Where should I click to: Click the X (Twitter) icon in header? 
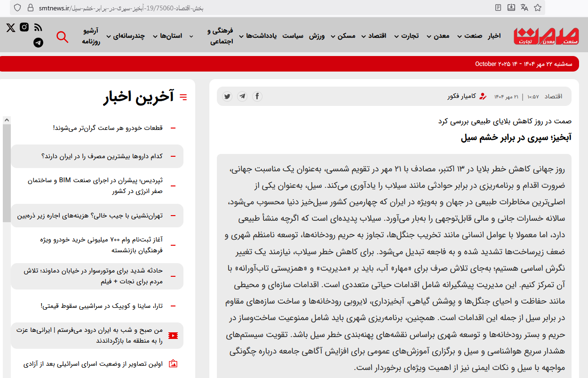click(x=11, y=27)
